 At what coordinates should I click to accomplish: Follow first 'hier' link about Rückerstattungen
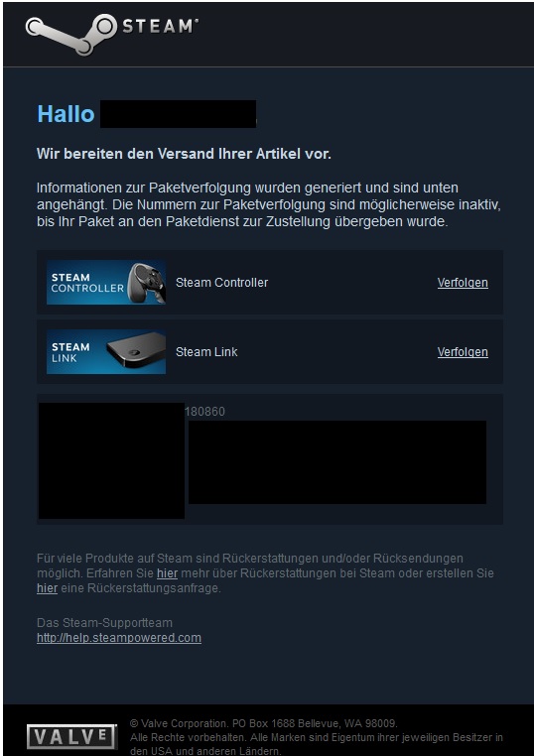pyautogui.click(x=168, y=573)
